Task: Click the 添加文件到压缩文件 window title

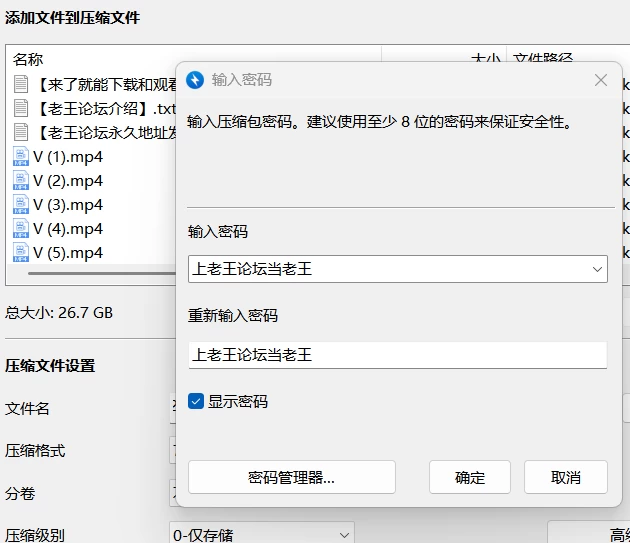Action: 72,18
